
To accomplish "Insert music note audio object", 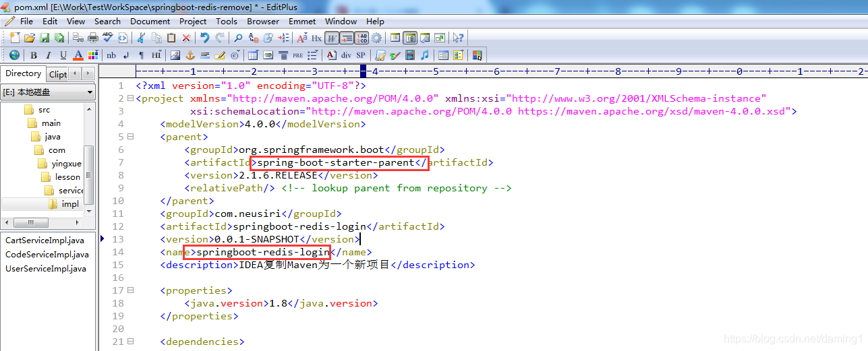I will pyautogui.click(x=424, y=55).
